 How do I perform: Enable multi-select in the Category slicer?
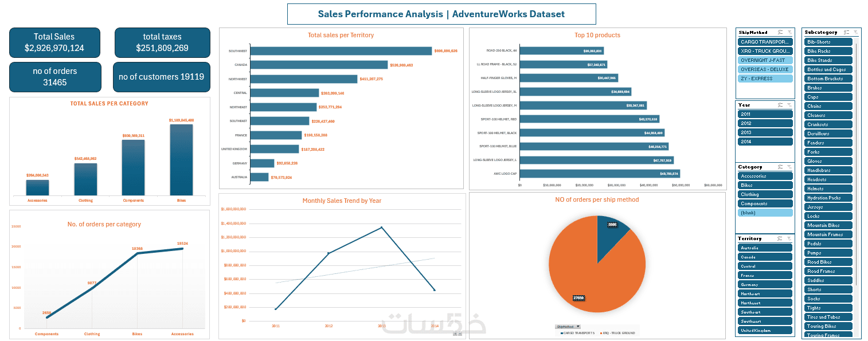781,167
